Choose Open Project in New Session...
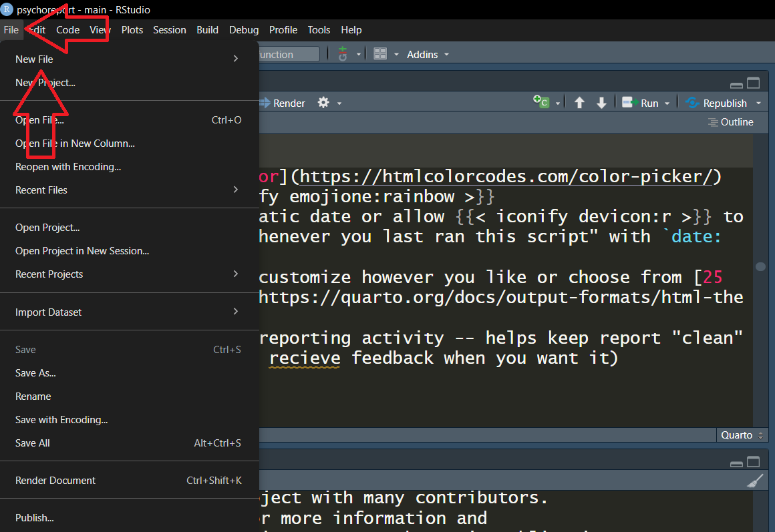 (82, 251)
